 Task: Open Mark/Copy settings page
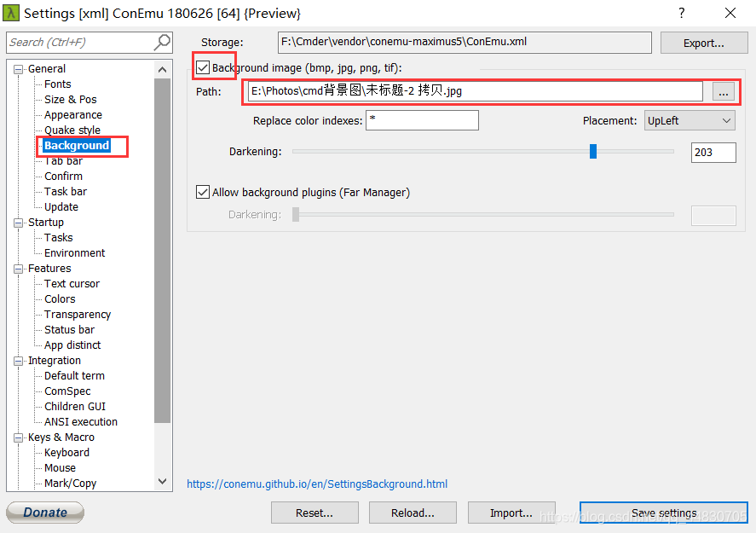[x=70, y=484]
